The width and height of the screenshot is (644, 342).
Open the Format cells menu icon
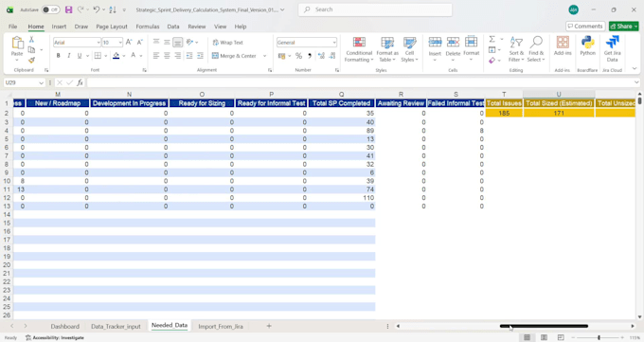(x=471, y=42)
